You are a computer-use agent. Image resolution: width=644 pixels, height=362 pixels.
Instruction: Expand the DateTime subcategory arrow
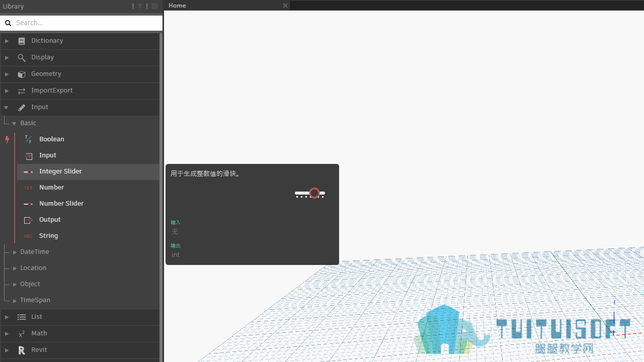pos(15,252)
